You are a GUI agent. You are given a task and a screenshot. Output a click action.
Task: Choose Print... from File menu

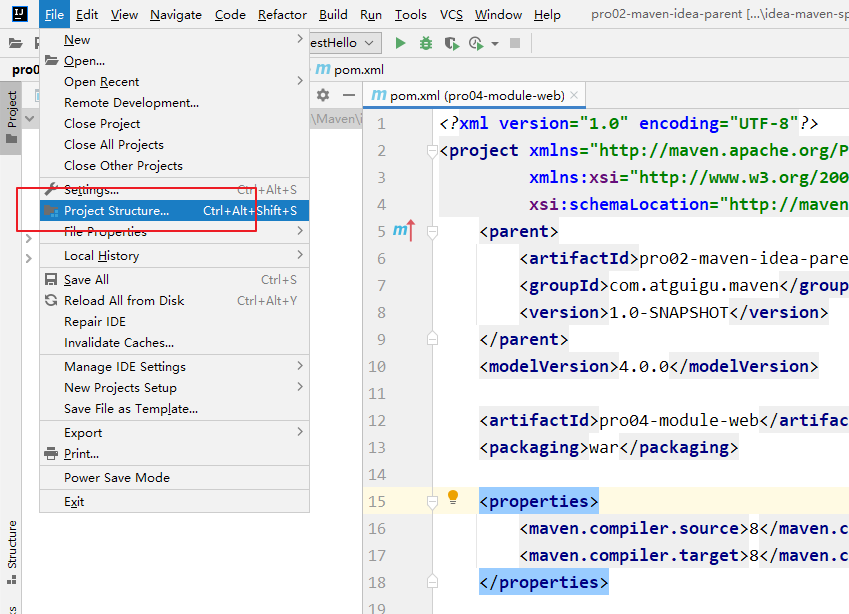click(174, 454)
